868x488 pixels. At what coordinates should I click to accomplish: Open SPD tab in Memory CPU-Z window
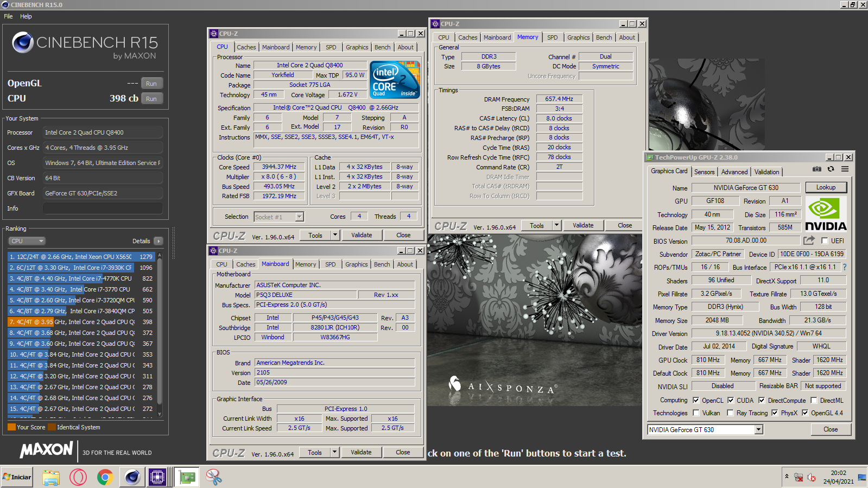point(552,37)
